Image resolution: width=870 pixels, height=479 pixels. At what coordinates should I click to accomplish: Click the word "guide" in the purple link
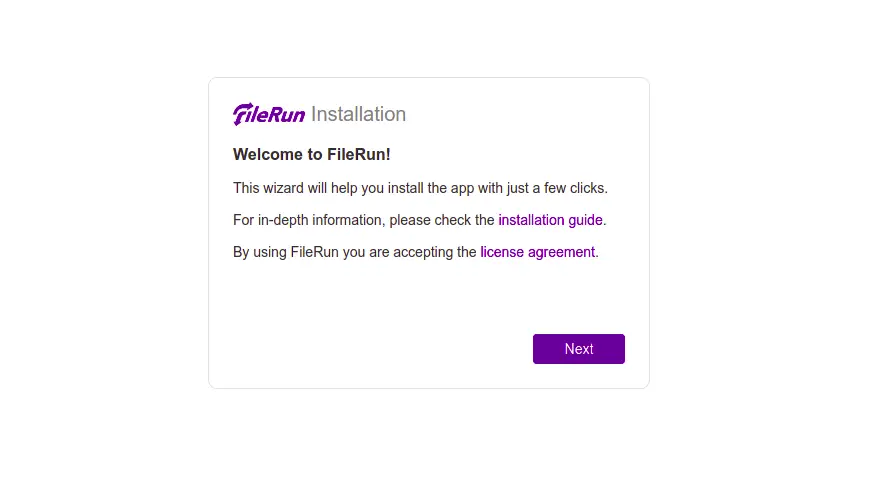[x=585, y=220]
